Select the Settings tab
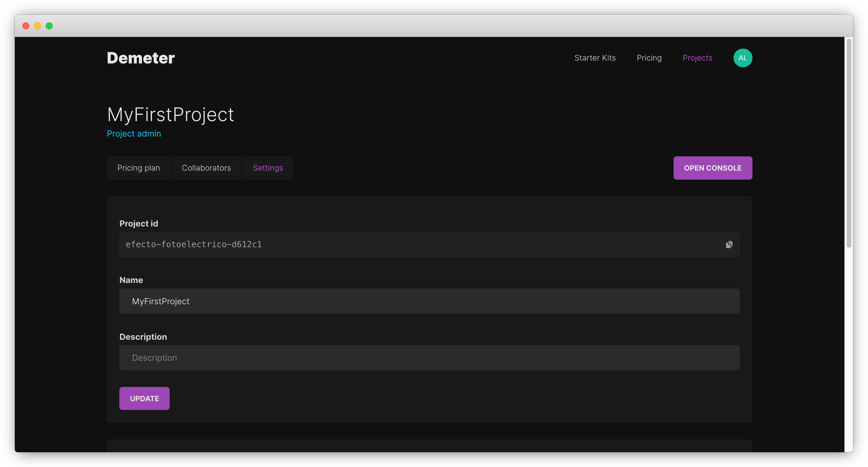The width and height of the screenshot is (868, 467). click(x=268, y=168)
